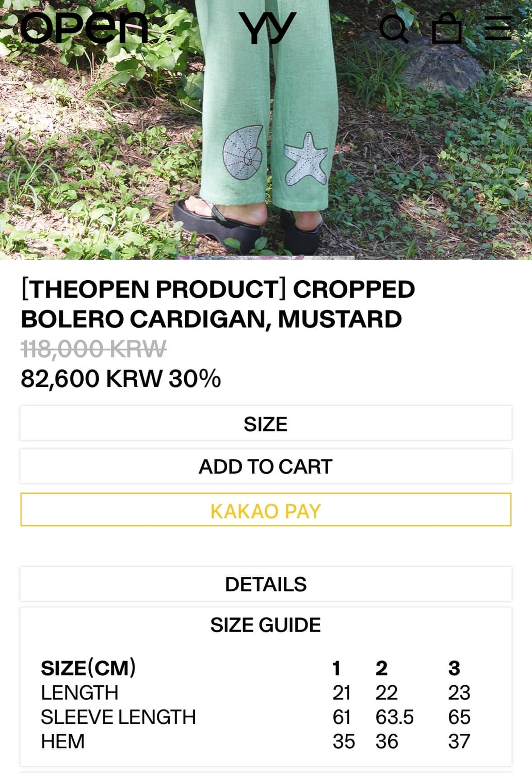Open the hamburger menu icon
532x774 pixels.
pos(498,28)
